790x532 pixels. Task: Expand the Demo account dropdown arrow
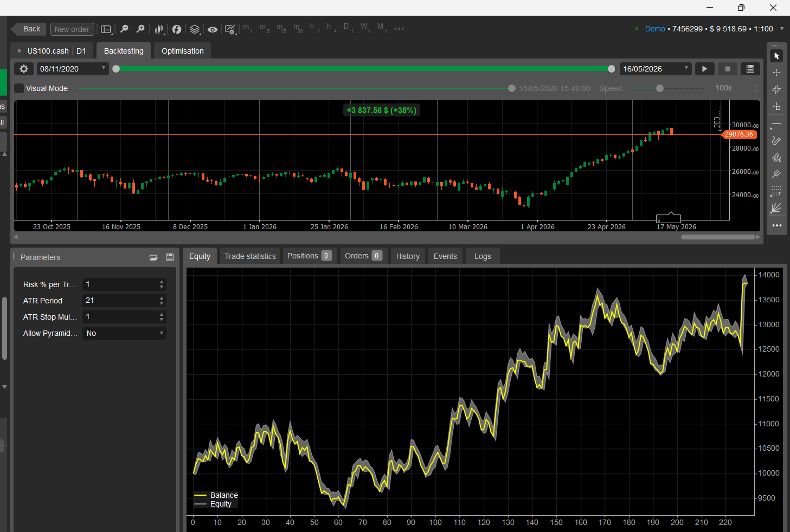[x=782, y=29]
